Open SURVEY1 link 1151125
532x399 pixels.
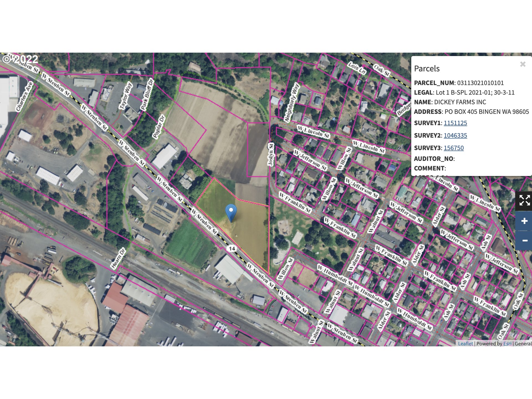[x=455, y=123]
